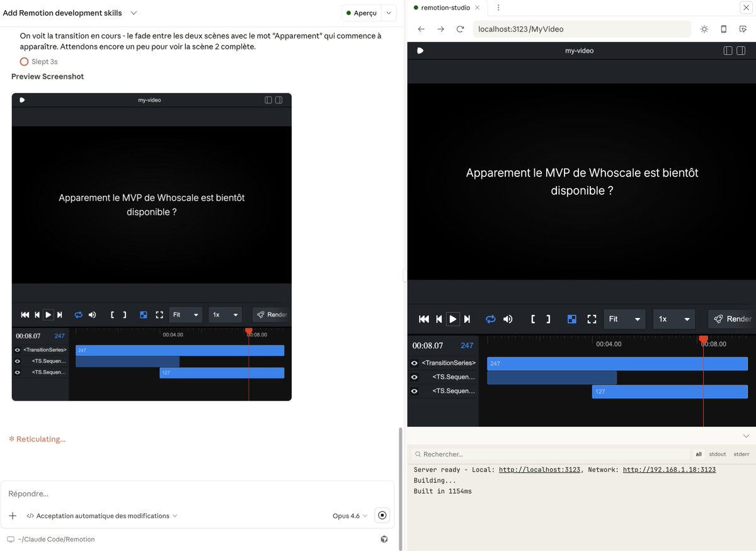Step back one frame in Remotion Studio
The image size is (756, 551).
(439, 319)
